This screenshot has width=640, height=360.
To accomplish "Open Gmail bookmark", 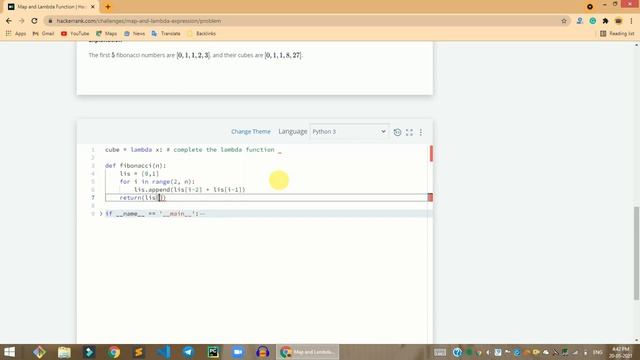I will [x=43, y=33].
